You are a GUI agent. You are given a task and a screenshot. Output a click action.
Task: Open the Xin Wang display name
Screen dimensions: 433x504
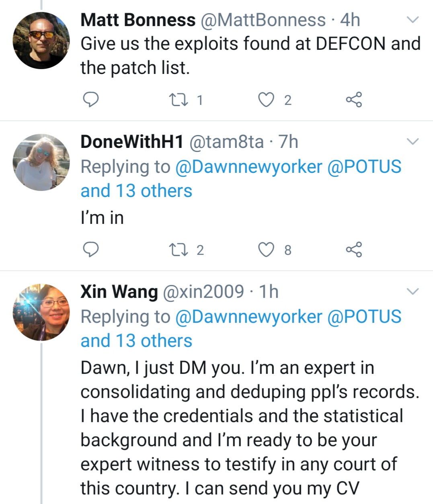pyautogui.click(x=119, y=291)
